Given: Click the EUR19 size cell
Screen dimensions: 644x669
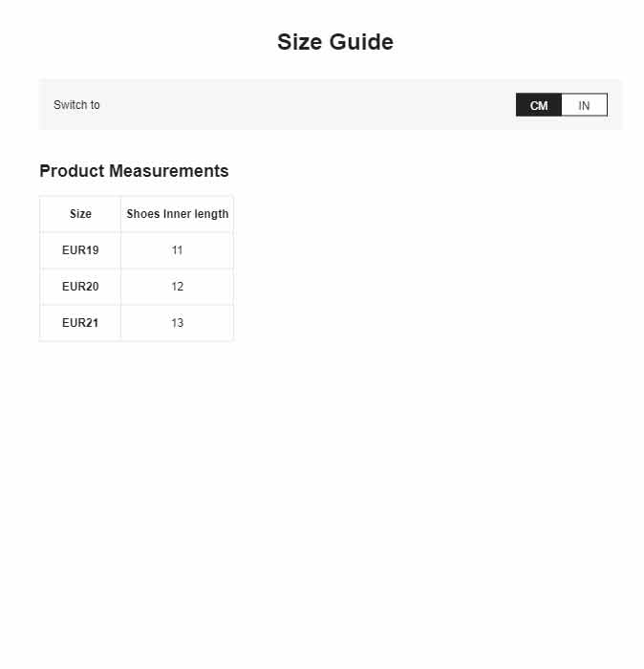Looking at the screenshot, I should point(80,250).
